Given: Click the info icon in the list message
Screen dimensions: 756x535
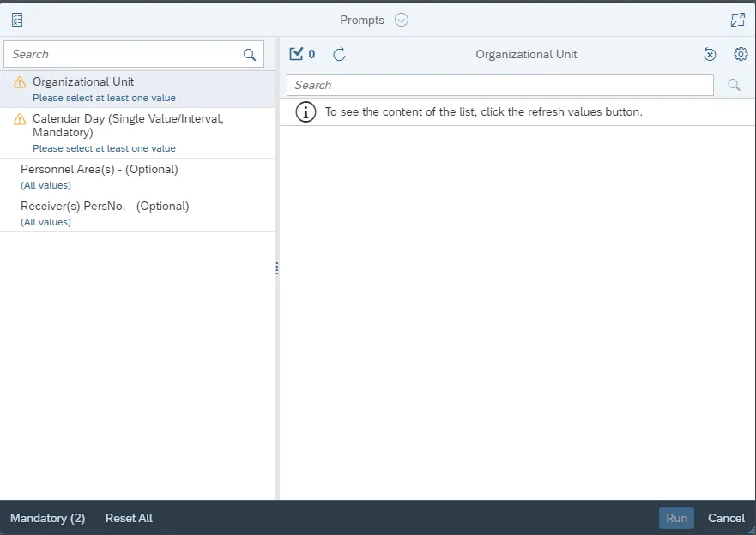Looking at the screenshot, I should pos(305,112).
